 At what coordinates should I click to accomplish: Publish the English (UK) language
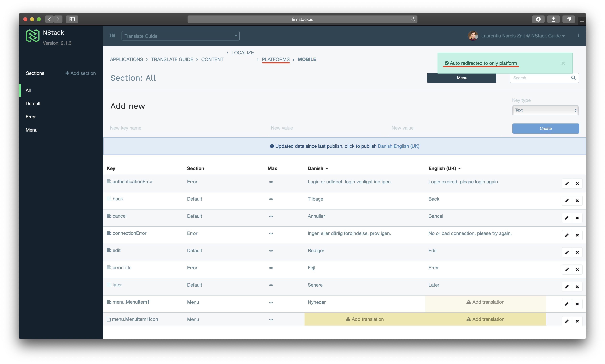(406, 146)
